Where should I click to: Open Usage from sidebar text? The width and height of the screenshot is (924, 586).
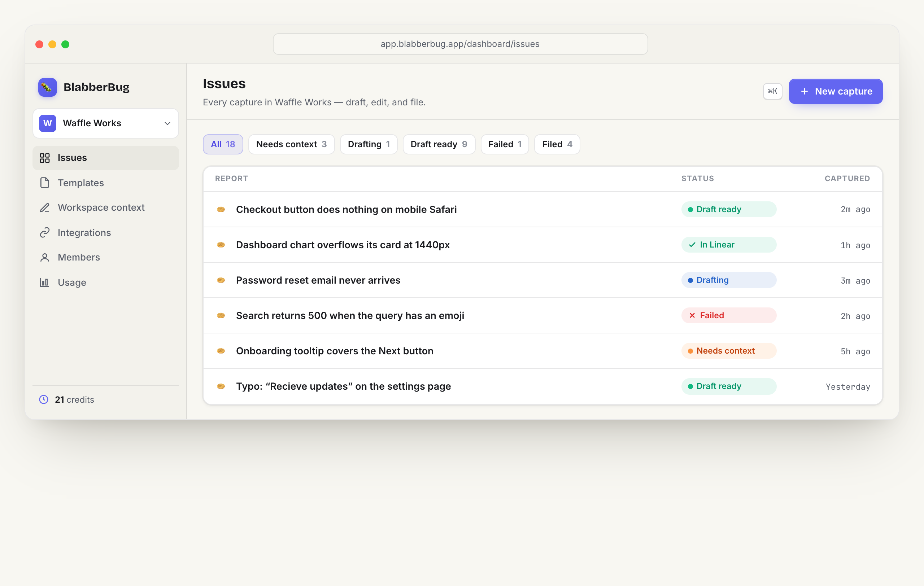72,283
